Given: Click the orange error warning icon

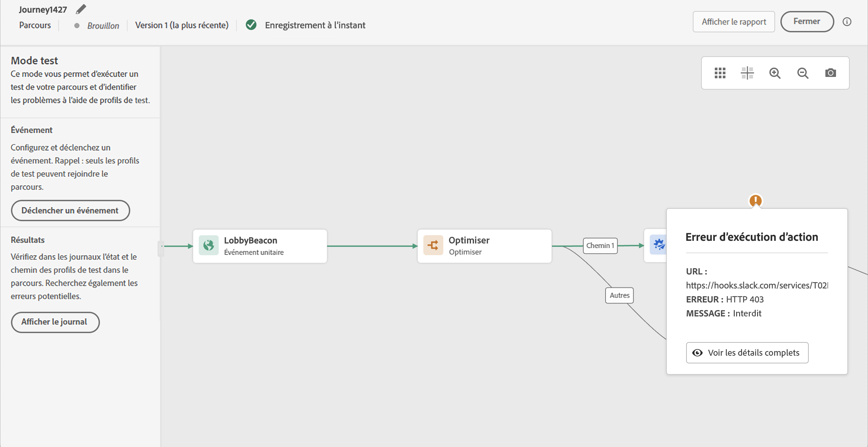Looking at the screenshot, I should point(755,201).
